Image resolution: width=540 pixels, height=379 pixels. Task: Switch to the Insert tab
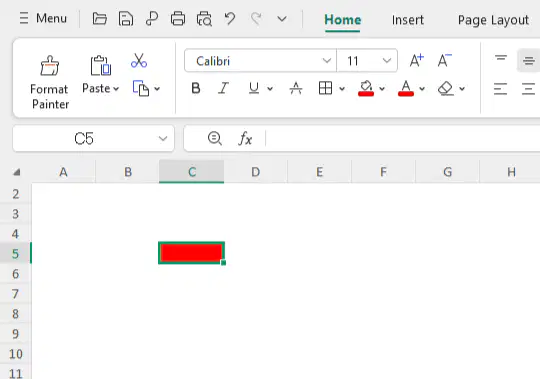click(x=408, y=20)
